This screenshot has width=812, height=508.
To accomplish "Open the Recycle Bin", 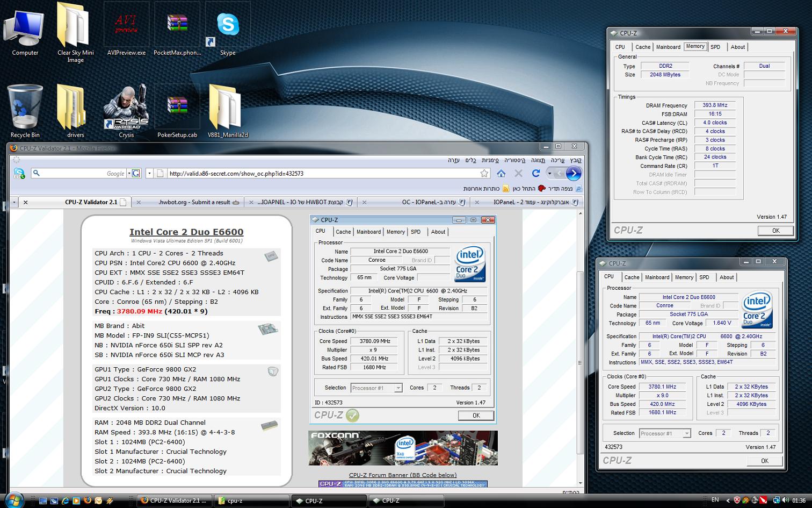I will [25, 110].
